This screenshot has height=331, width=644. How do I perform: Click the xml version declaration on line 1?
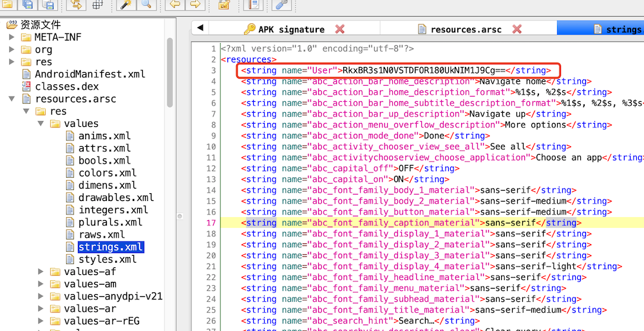click(x=317, y=48)
